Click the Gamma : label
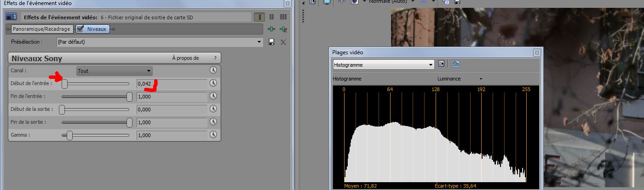Screen dimensions: 644x190 (x=20, y=135)
